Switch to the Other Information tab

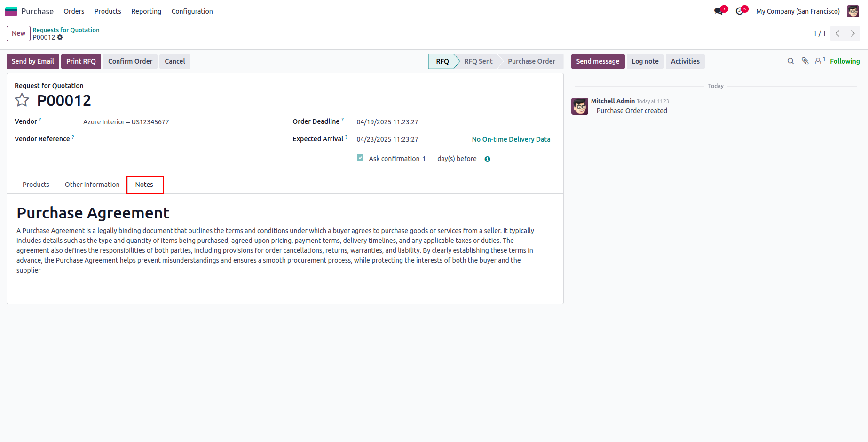coord(92,185)
